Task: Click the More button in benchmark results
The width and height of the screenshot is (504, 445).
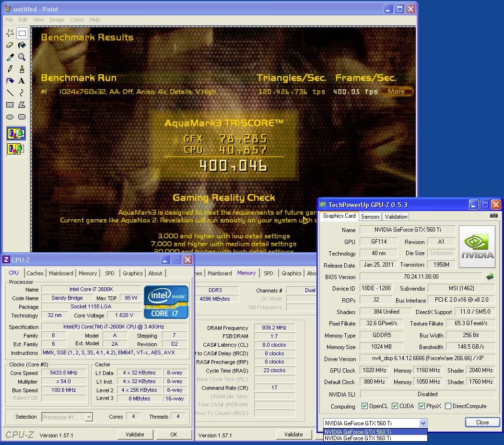Action: point(396,92)
